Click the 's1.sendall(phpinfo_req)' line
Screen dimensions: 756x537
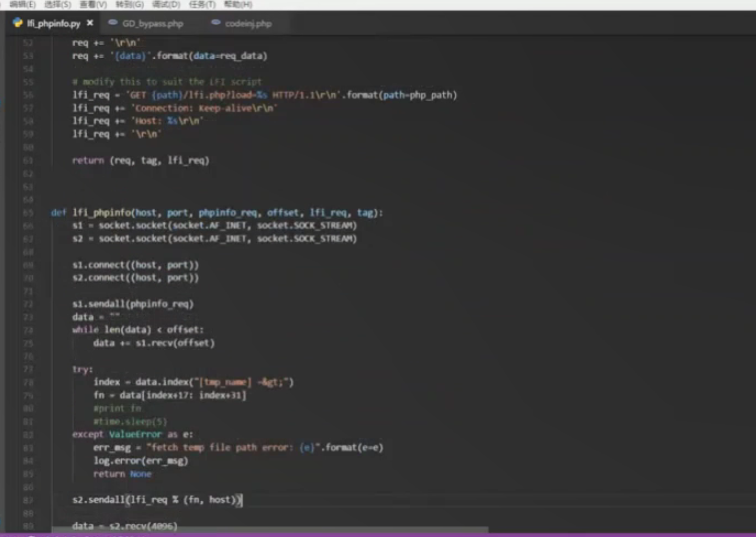(x=133, y=304)
